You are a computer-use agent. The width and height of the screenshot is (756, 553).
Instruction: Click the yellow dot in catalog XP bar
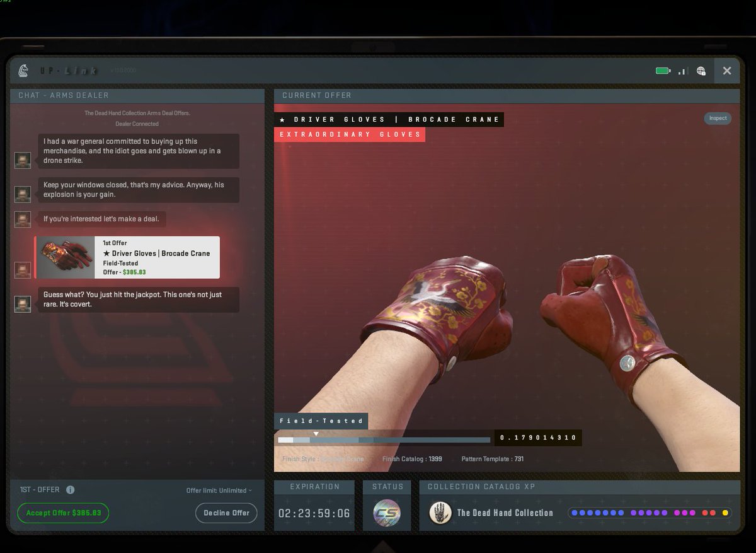point(725,513)
